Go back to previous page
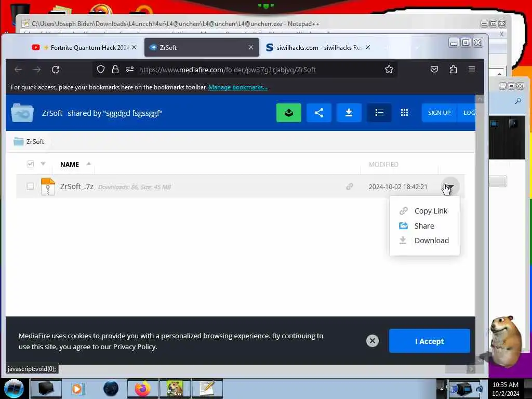The height and width of the screenshot is (399, 532). click(x=18, y=70)
